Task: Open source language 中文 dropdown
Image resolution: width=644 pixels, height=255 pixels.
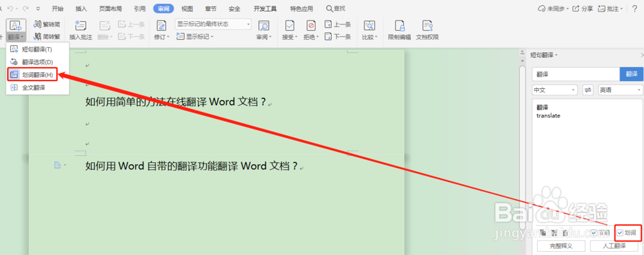Action: coord(554,90)
